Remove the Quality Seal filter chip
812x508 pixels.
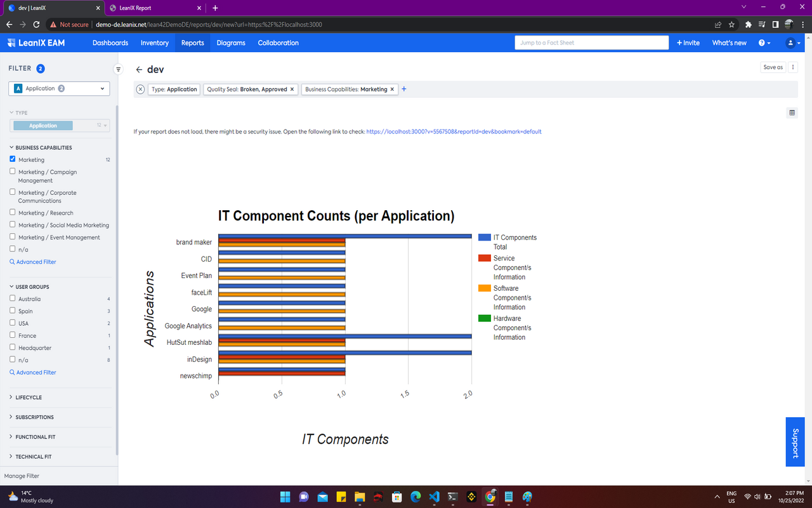click(292, 90)
